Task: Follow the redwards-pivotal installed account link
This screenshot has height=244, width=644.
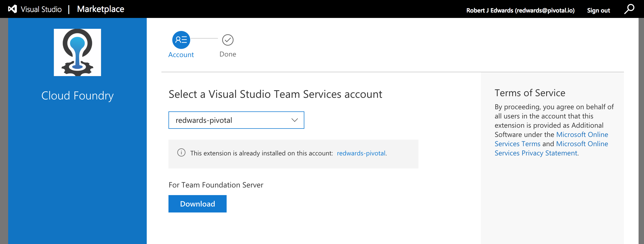Action: click(x=361, y=153)
